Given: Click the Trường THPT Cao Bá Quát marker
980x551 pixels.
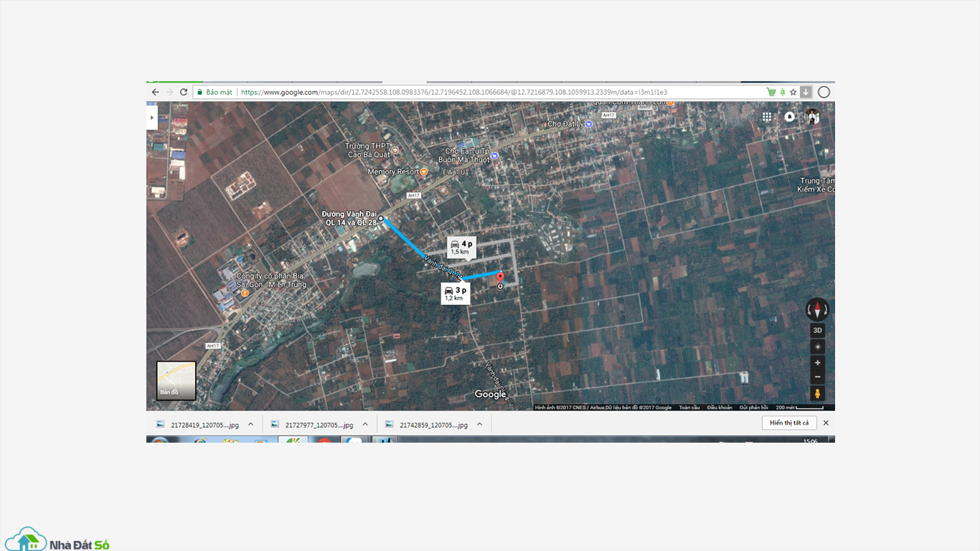Looking at the screenshot, I should (395, 151).
